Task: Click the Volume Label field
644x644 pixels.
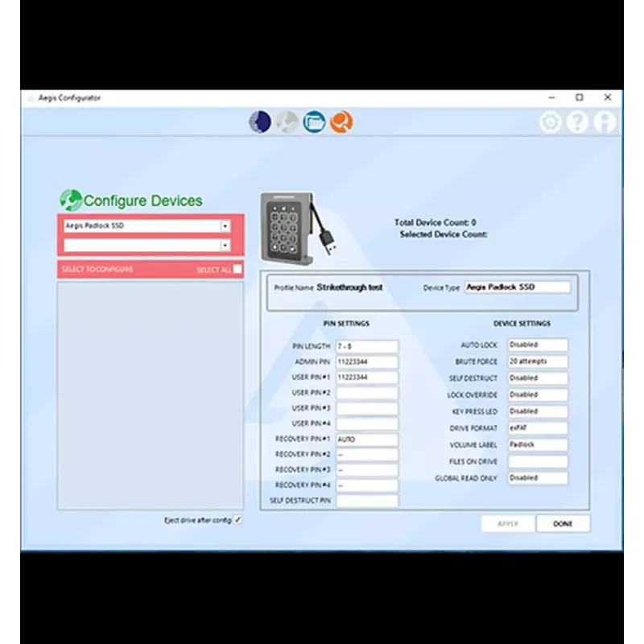Action: tap(538, 444)
